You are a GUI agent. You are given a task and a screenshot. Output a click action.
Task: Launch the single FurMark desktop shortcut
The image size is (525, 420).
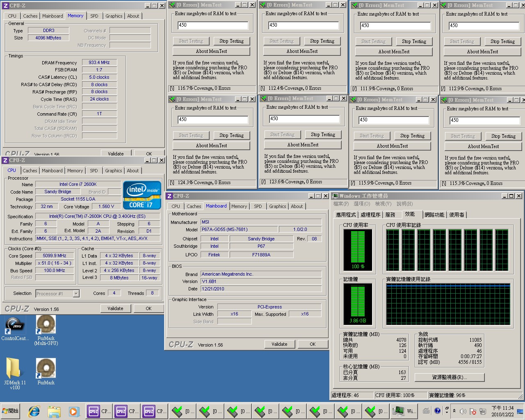tap(46, 371)
